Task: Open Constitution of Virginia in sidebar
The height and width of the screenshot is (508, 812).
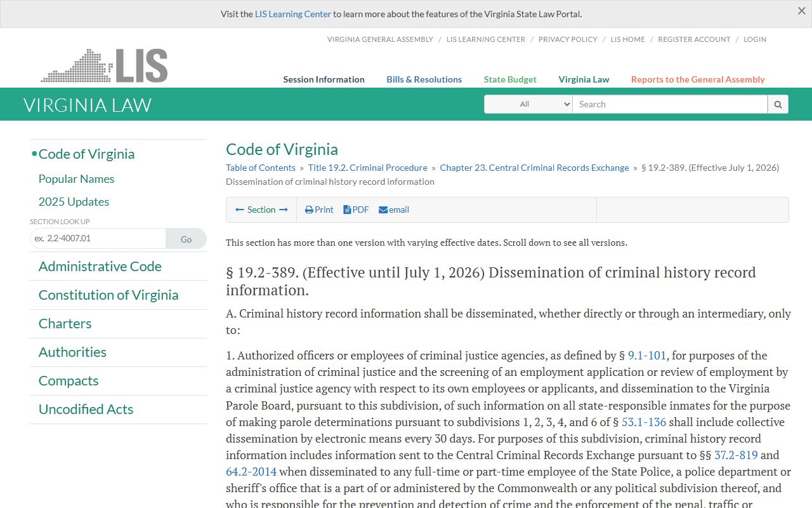Action: [108, 295]
